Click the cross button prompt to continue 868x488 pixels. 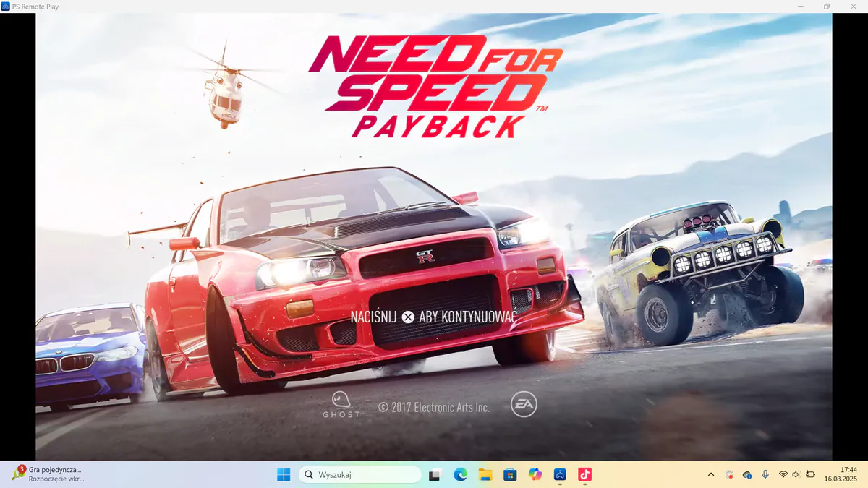(x=408, y=317)
